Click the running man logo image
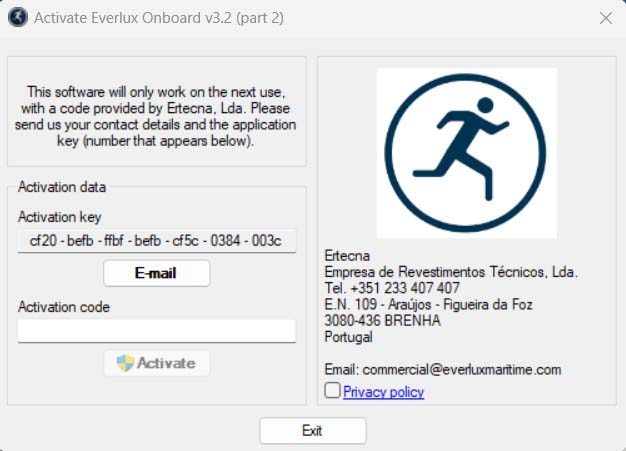Image resolution: width=626 pixels, height=451 pixels. pyautogui.click(x=467, y=153)
